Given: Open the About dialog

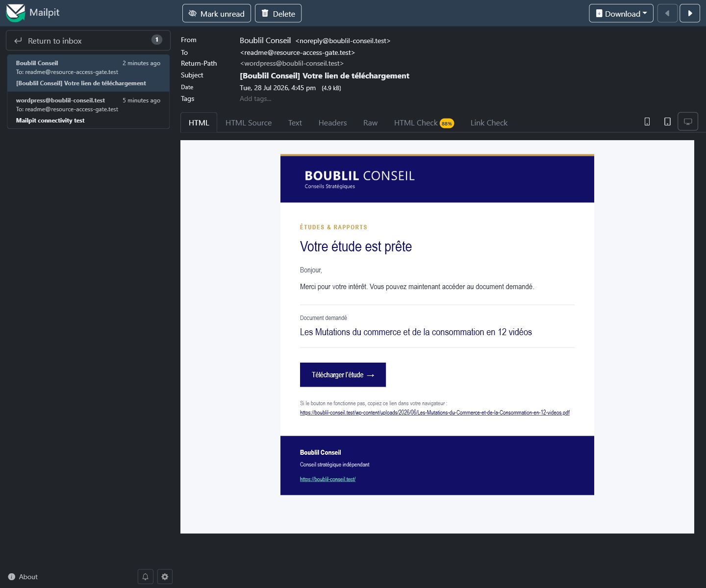Looking at the screenshot, I should [x=23, y=577].
